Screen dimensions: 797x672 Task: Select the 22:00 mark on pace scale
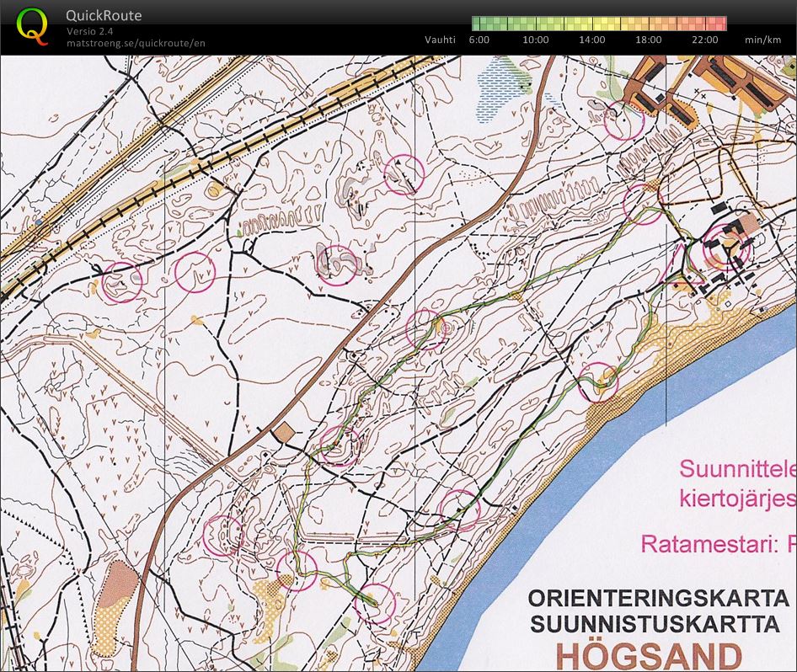tap(704, 40)
